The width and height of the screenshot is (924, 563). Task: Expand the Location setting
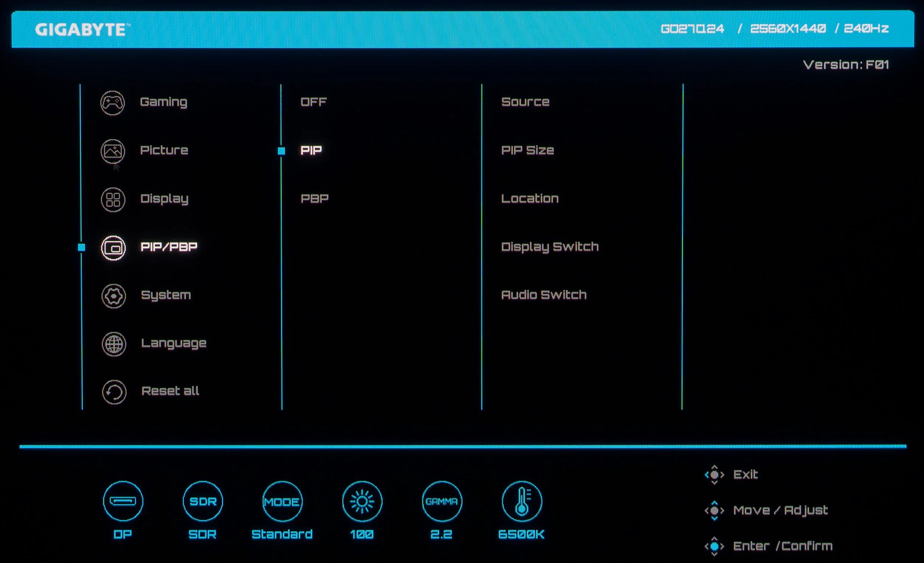(530, 199)
